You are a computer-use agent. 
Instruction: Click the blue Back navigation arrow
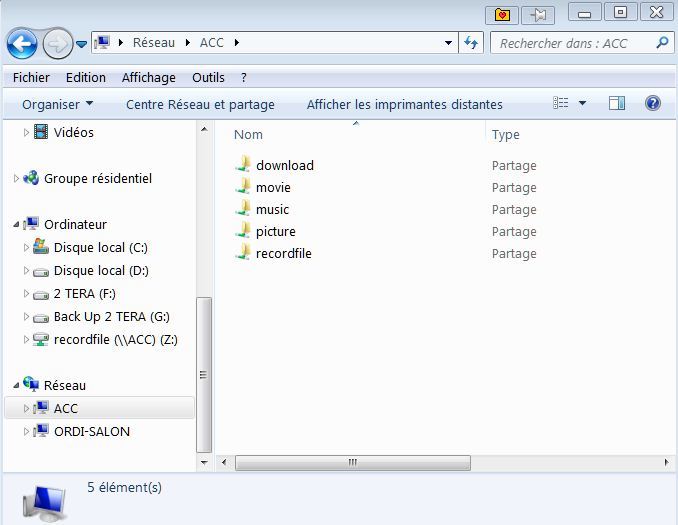point(22,43)
